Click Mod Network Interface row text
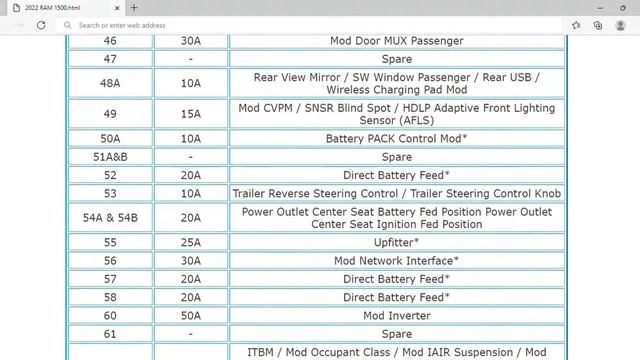The image size is (640, 360). pos(397,261)
